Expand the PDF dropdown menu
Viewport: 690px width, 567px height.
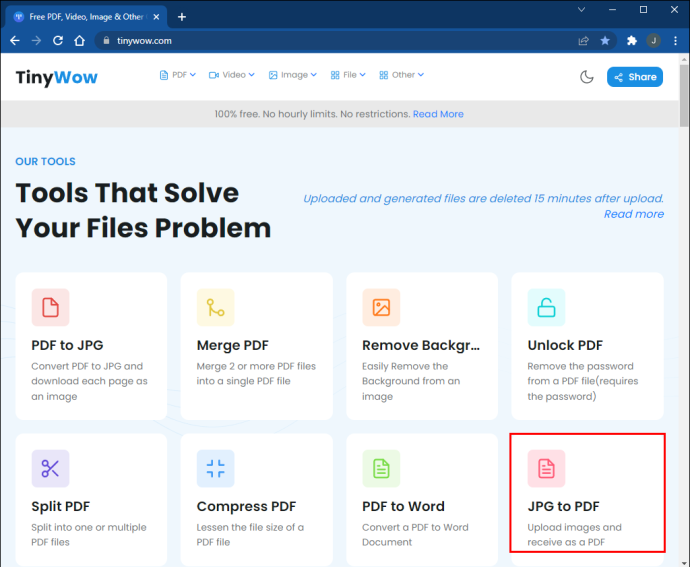pos(178,75)
